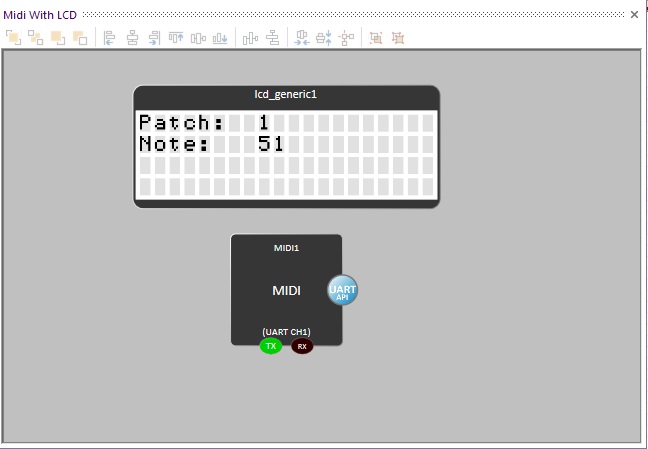Click the Bring to Front toolbar icon

pyautogui.click(x=13, y=38)
